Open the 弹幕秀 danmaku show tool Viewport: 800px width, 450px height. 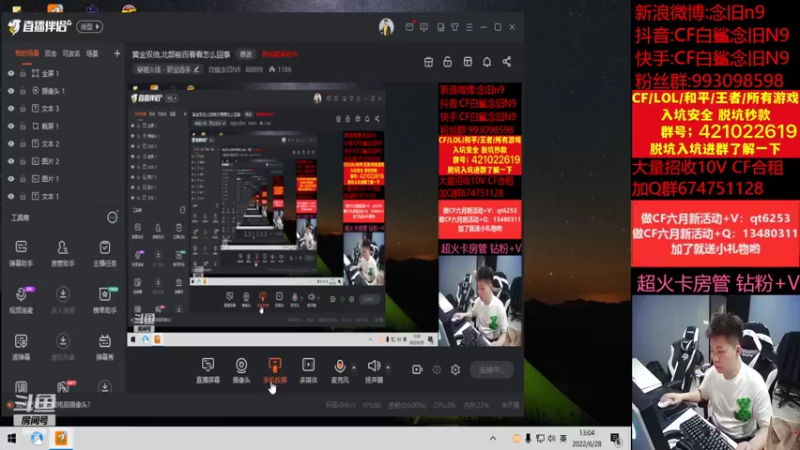point(105,347)
